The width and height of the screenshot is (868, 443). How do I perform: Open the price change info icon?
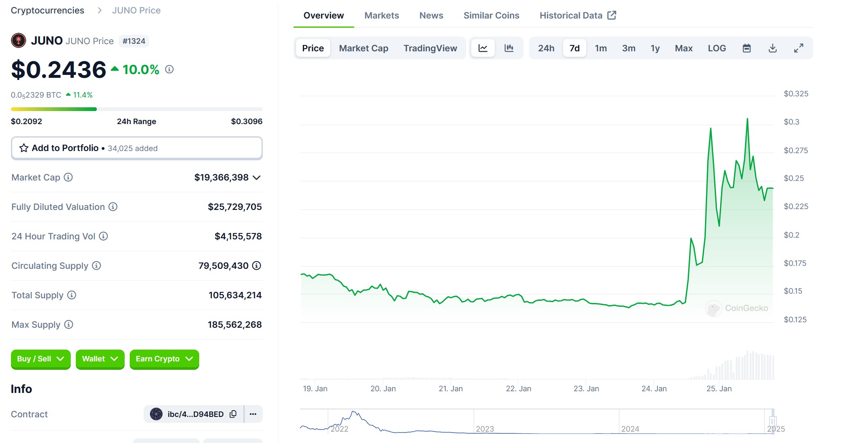click(x=169, y=69)
